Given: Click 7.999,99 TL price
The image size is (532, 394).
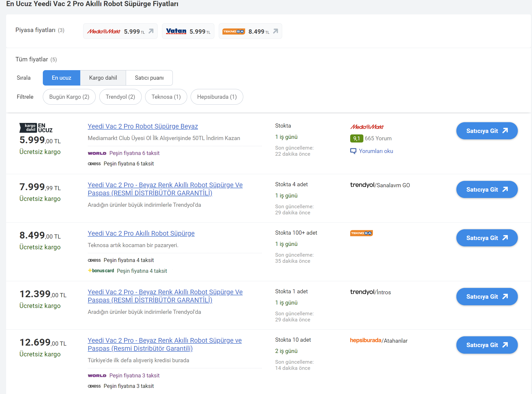Looking at the screenshot, I should [40, 187].
